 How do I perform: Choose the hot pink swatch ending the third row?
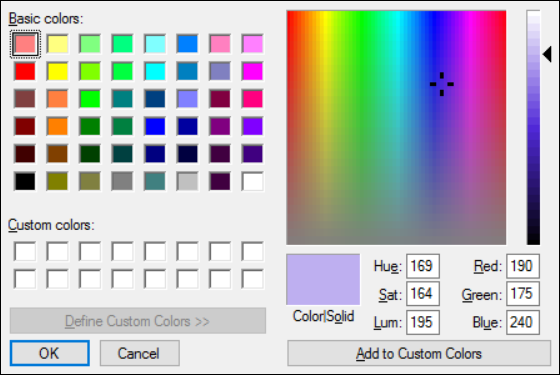coord(252,99)
